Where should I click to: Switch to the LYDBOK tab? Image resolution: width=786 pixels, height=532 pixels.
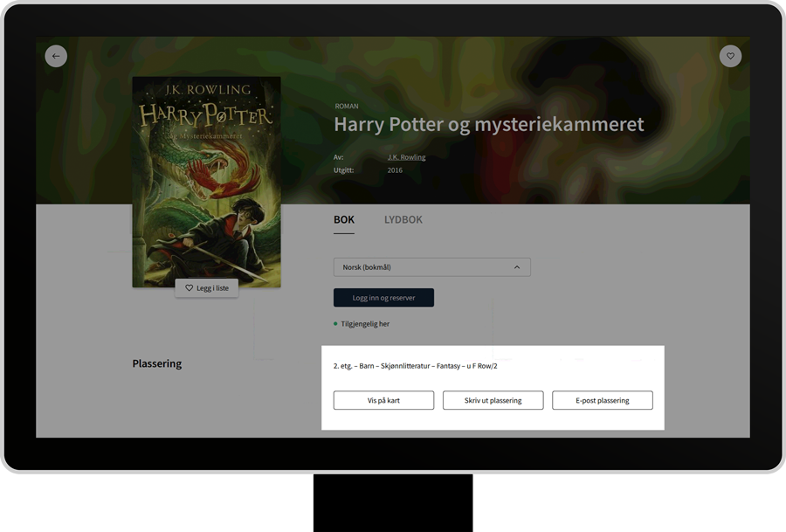[403, 220]
